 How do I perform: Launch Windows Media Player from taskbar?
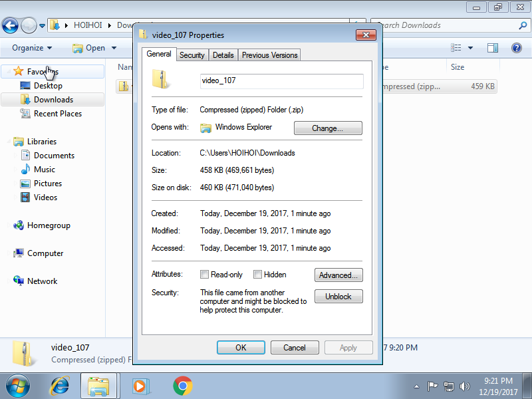(x=140, y=386)
